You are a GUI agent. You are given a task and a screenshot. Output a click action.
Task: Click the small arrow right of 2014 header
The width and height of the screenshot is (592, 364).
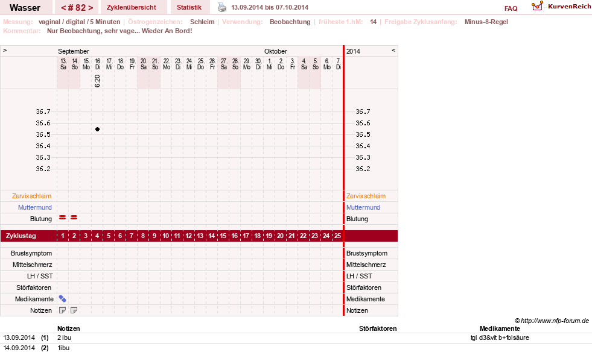[x=393, y=50]
